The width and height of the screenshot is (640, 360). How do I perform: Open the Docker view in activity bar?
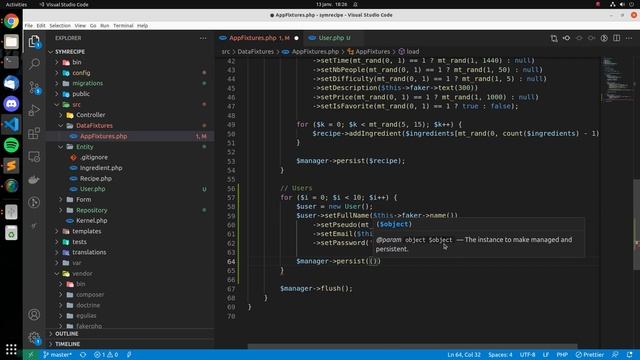(x=34, y=179)
